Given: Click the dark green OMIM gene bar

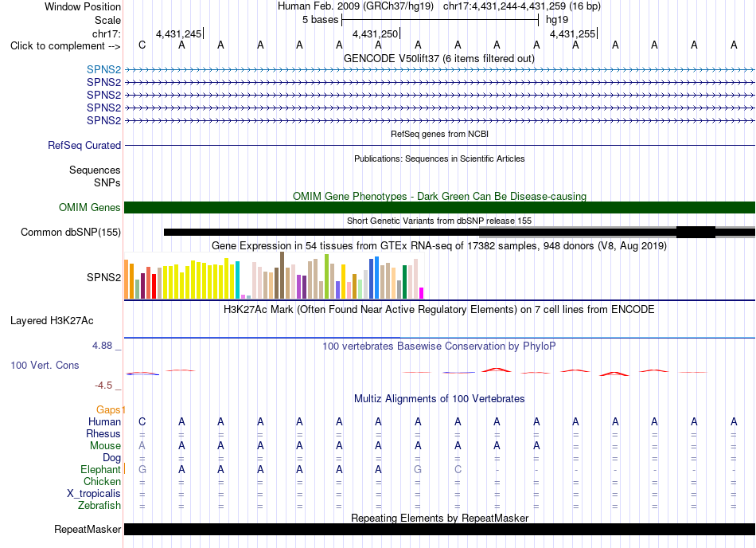Looking at the screenshot, I should click(439, 207).
